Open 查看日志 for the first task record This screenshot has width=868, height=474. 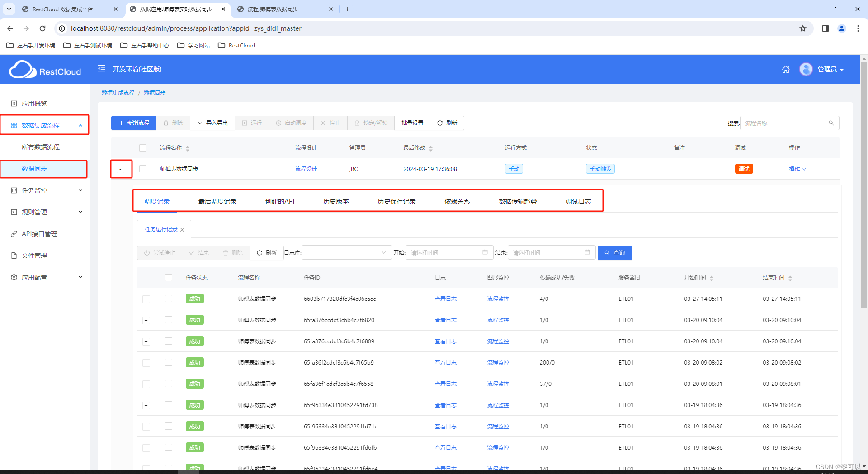tap(445, 299)
